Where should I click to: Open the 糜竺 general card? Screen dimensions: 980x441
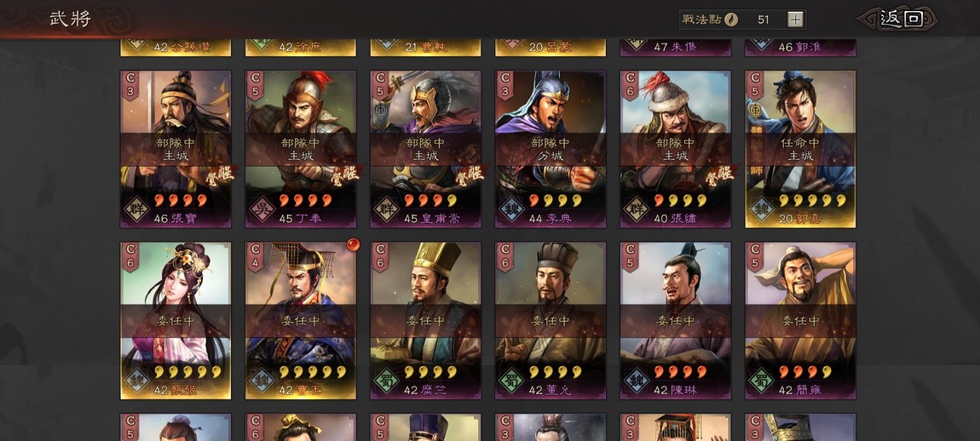click(425, 321)
